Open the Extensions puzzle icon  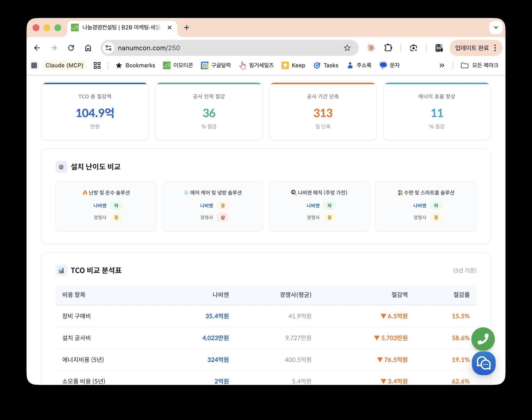tap(388, 48)
